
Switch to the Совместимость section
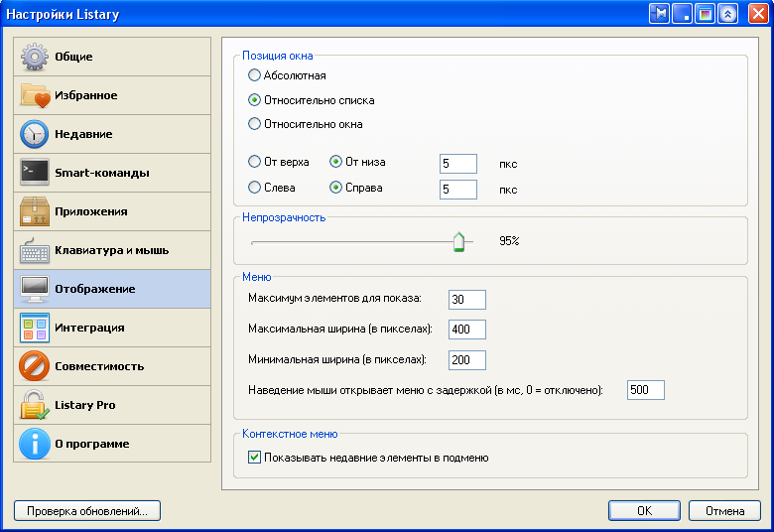112,366
